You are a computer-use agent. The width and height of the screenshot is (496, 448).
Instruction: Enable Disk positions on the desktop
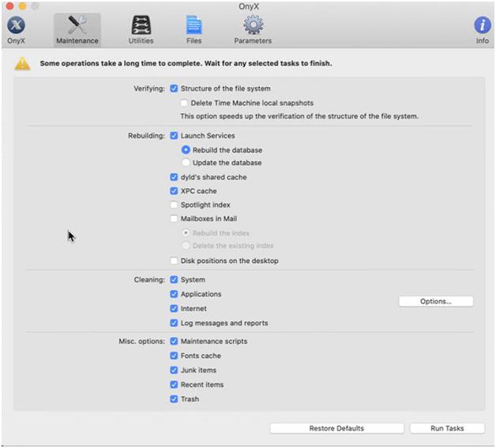click(174, 261)
